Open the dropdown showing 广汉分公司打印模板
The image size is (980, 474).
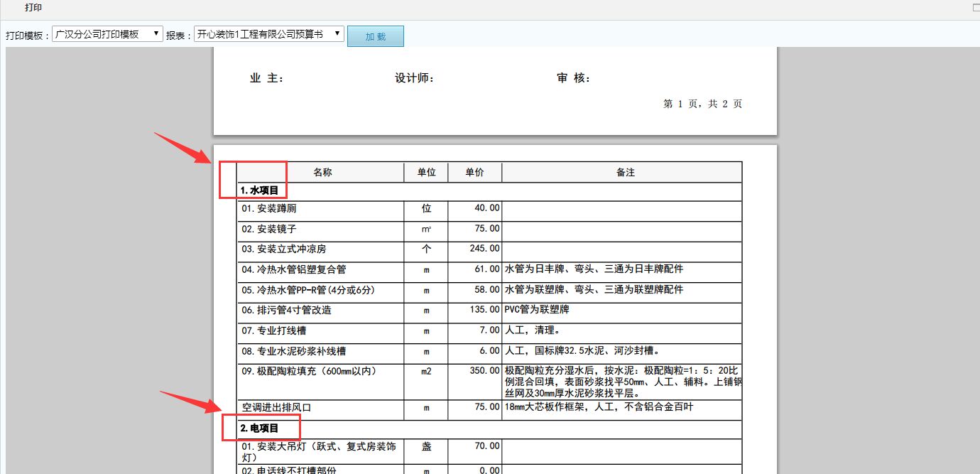click(x=108, y=33)
